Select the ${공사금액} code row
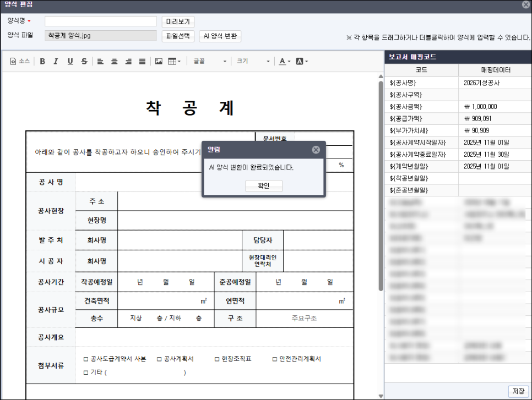Viewport: 532px width, 400px height. pos(458,107)
